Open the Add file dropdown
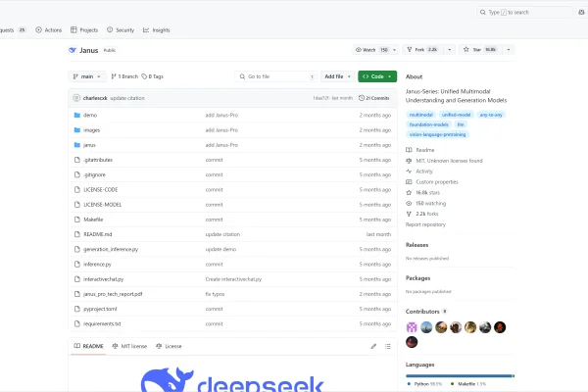Image resolution: width=588 pixels, height=392 pixels. pyautogui.click(x=337, y=76)
